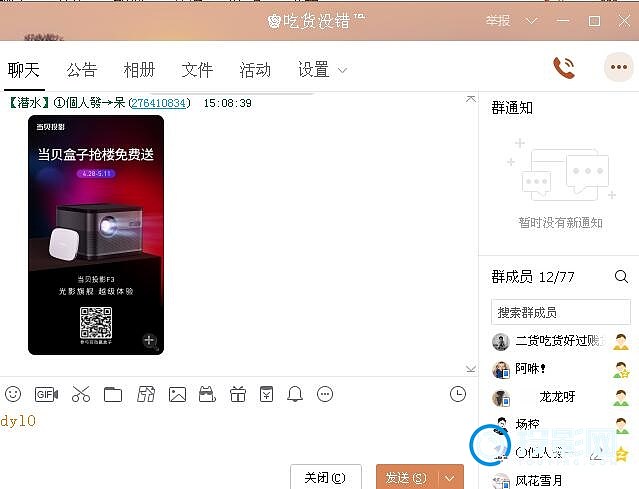
Task: Click the picture icon to send image
Action: pyautogui.click(x=177, y=394)
